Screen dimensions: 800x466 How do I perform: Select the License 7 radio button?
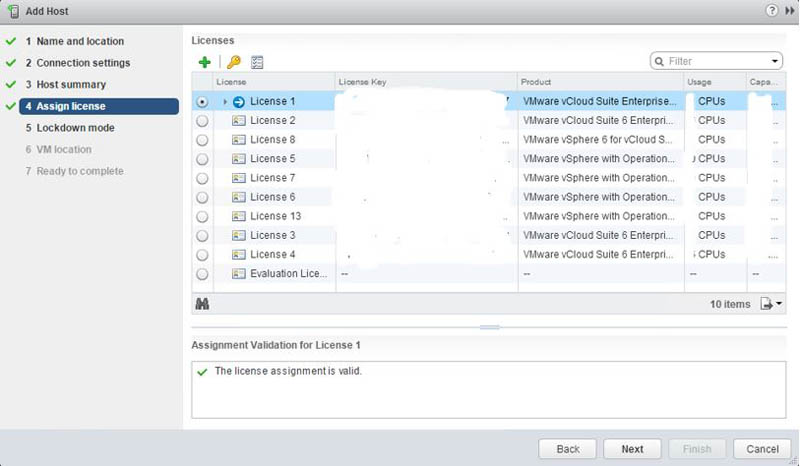click(202, 178)
